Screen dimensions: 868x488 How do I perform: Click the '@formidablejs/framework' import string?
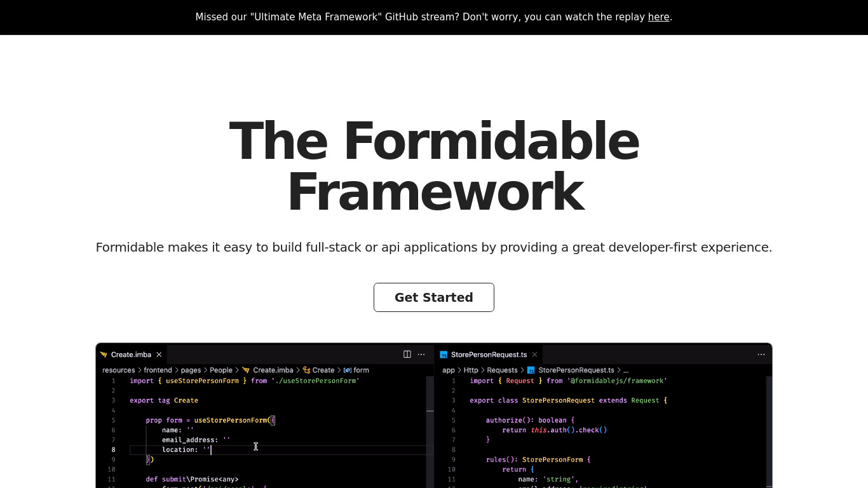[x=617, y=381]
